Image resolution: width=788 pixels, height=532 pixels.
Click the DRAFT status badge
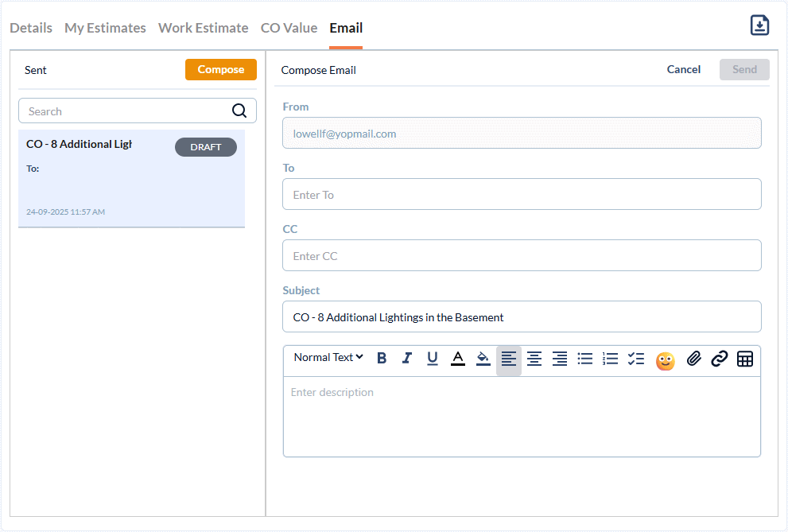[206, 147]
